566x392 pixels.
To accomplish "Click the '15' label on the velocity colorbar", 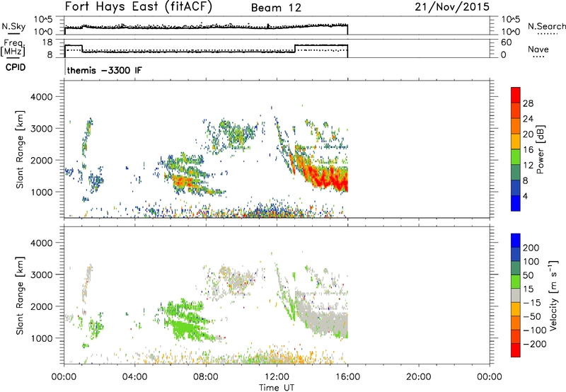I will point(528,289).
